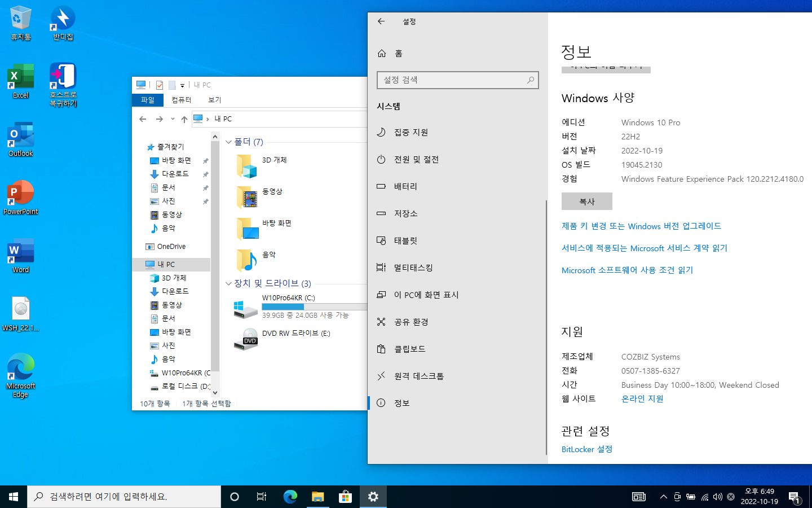Screen dimensions: 812x508
Task: Open the 동영상 folder in Explorer content
Action: (259, 198)
